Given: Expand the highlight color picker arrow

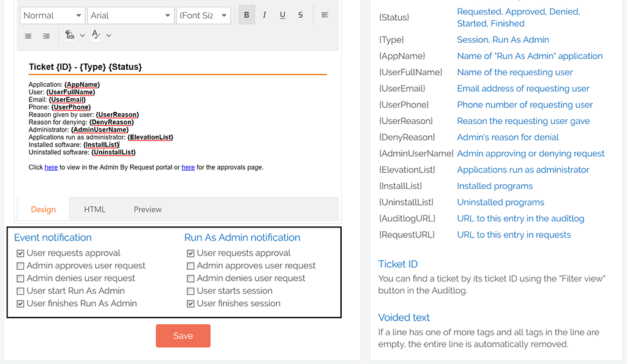Looking at the screenshot, I should pos(83,35).
